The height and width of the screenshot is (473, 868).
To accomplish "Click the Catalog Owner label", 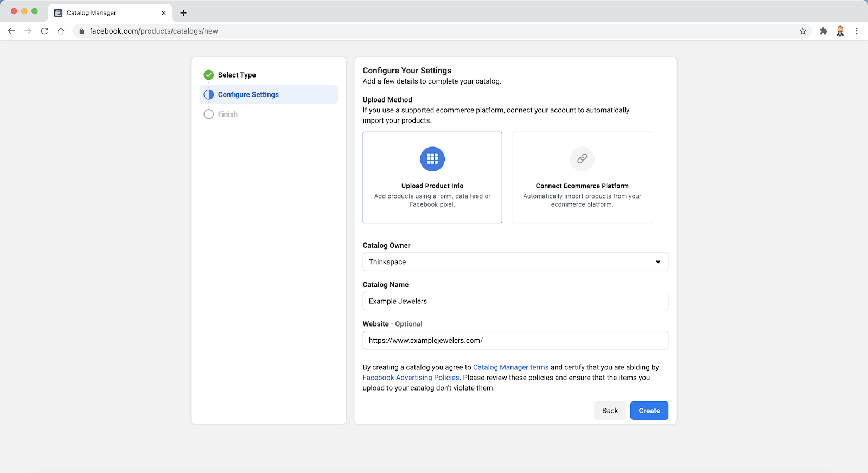I will click(387, 245).
